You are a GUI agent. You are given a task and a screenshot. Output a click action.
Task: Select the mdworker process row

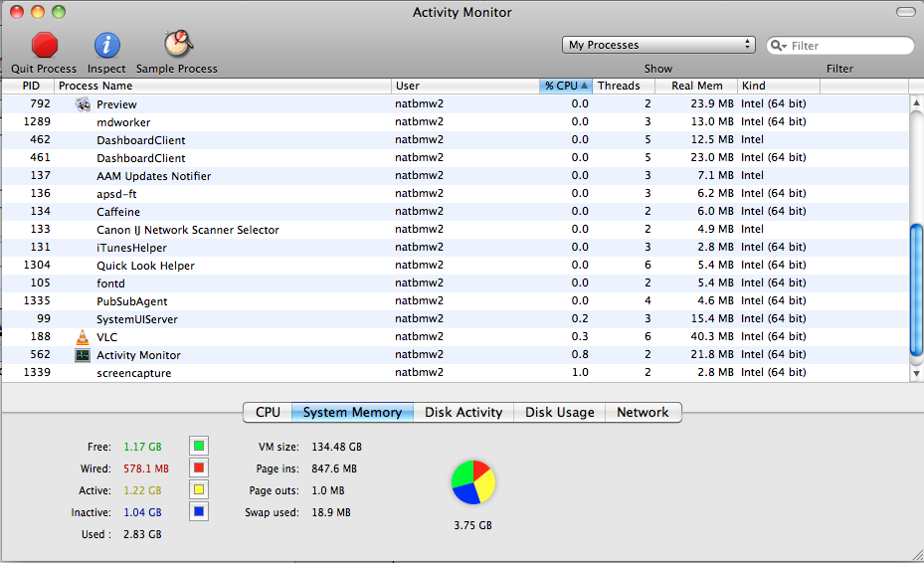tap(455, 122)
